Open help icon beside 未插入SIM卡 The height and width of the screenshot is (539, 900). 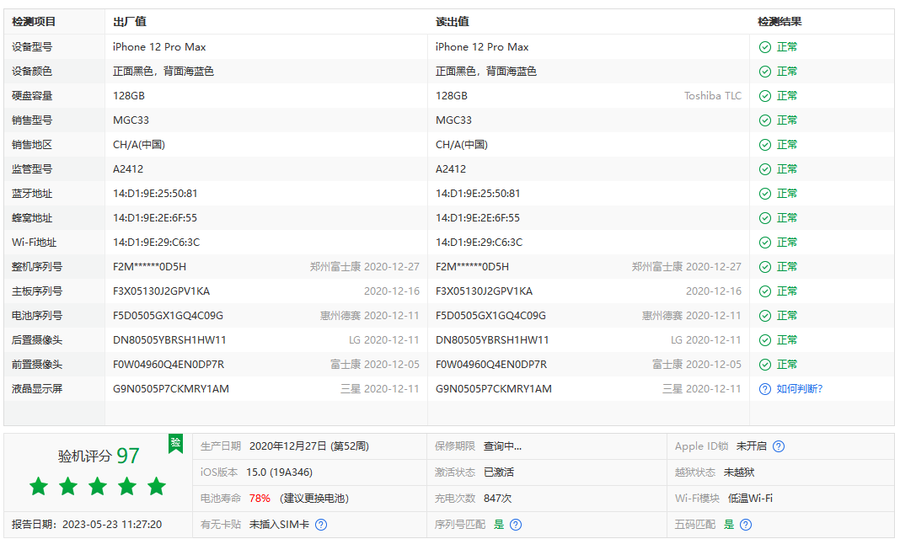tap(321, 525)
